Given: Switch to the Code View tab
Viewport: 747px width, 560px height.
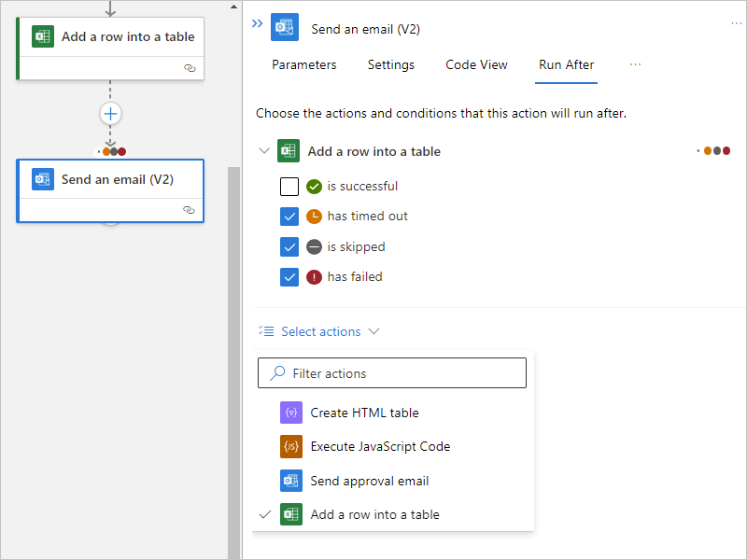Looking at the screenshot, I should [x=476, y=65].
